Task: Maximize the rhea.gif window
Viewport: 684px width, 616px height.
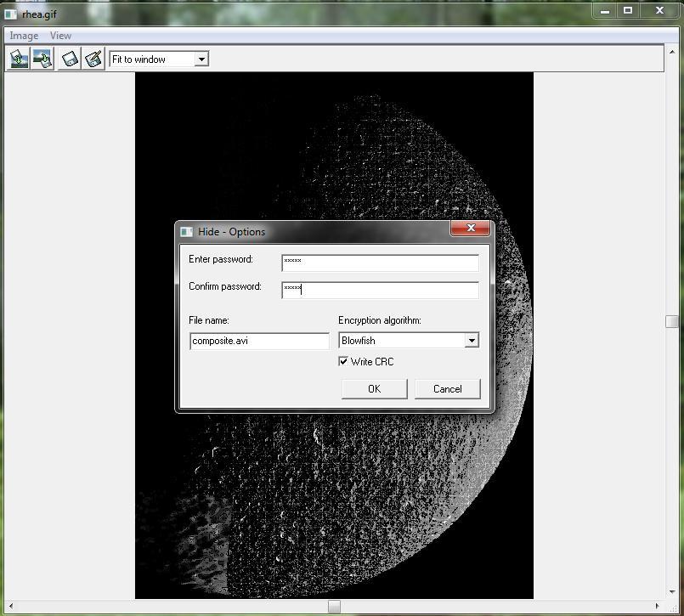Action: (628, 10)
